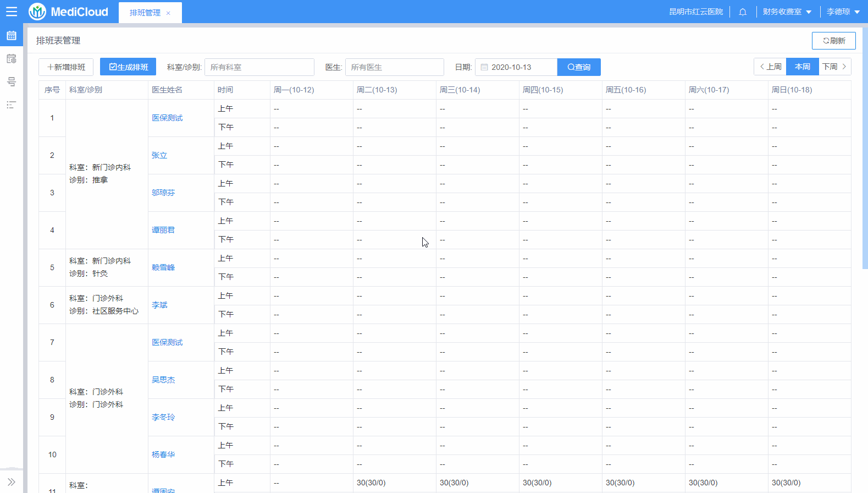Click the 排班表管理 page title

tap(58, 41)
